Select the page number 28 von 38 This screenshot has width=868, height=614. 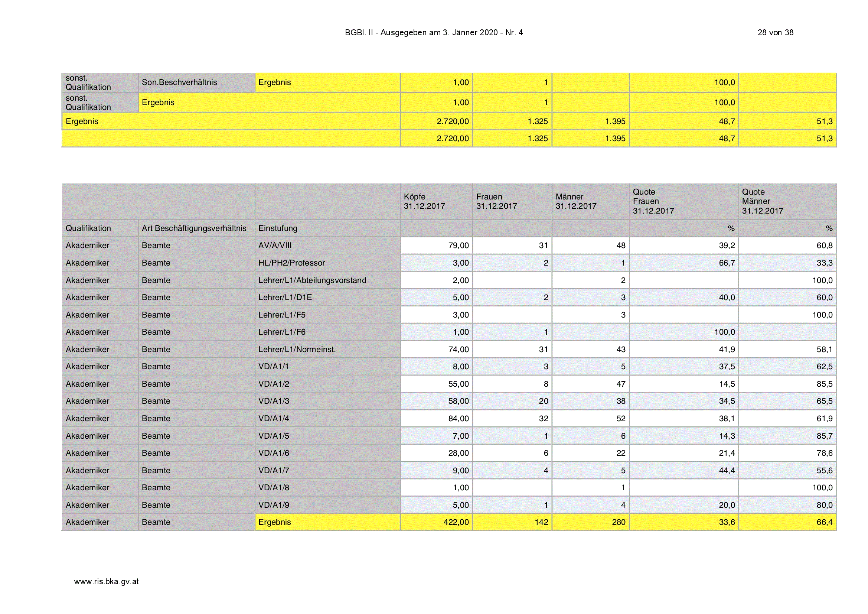point(776,33)
